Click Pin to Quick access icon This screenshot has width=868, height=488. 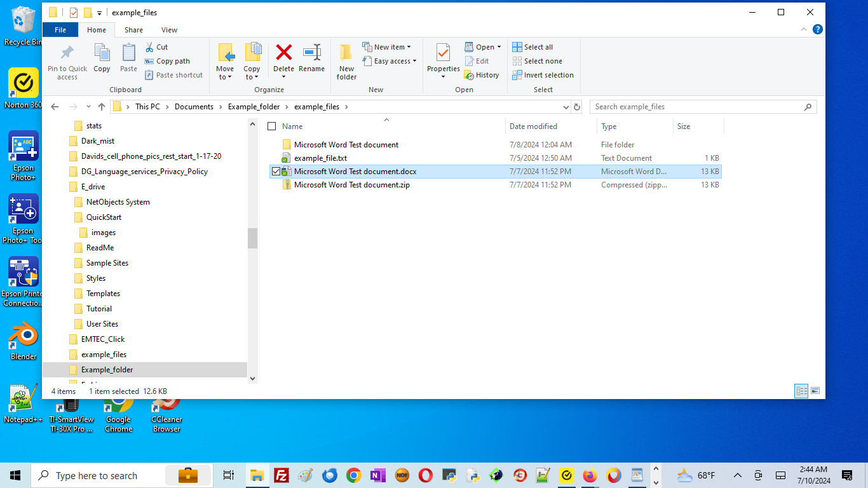click(x=67, y=53)
